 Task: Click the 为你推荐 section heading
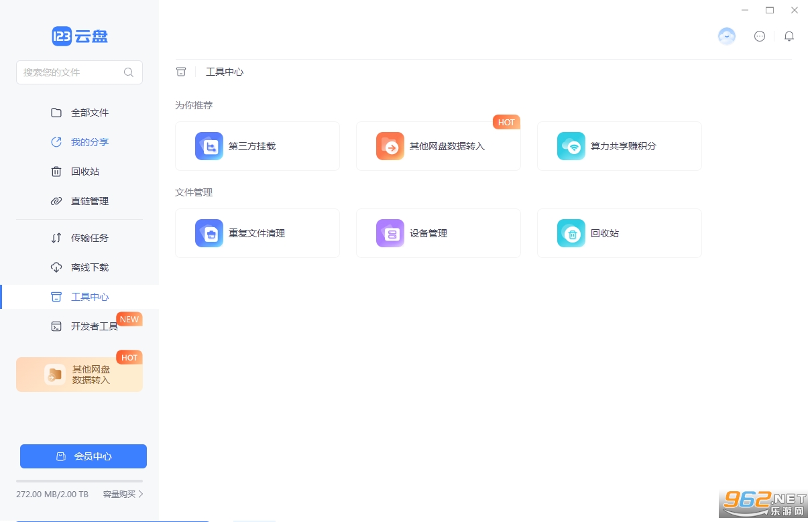(x=194, y=105)
